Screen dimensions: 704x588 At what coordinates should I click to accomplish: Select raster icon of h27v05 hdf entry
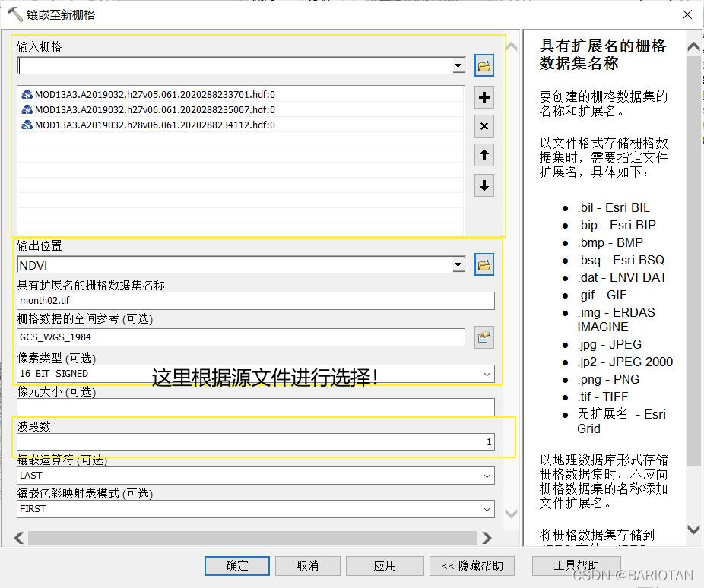27,94
